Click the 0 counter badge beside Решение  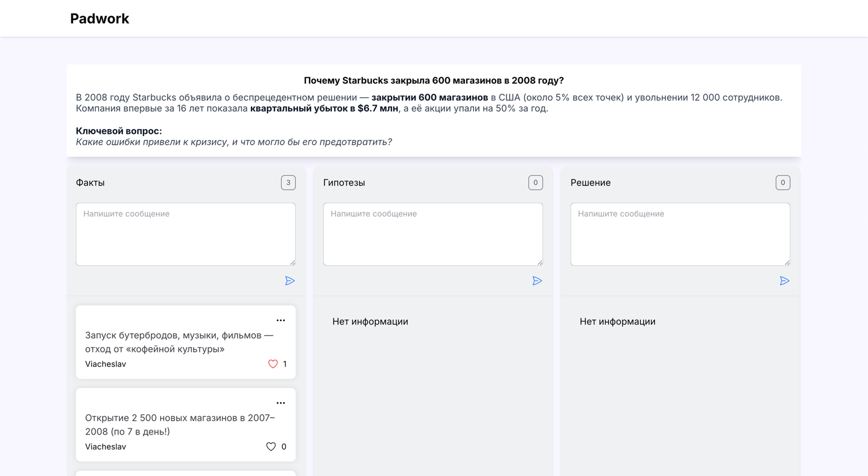782,183
